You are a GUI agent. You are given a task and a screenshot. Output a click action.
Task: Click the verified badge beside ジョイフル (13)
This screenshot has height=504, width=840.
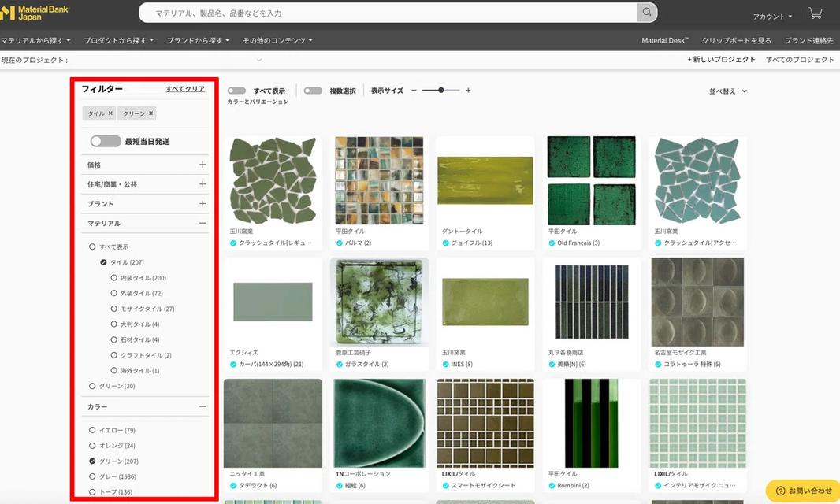click(x=445, y=243)
